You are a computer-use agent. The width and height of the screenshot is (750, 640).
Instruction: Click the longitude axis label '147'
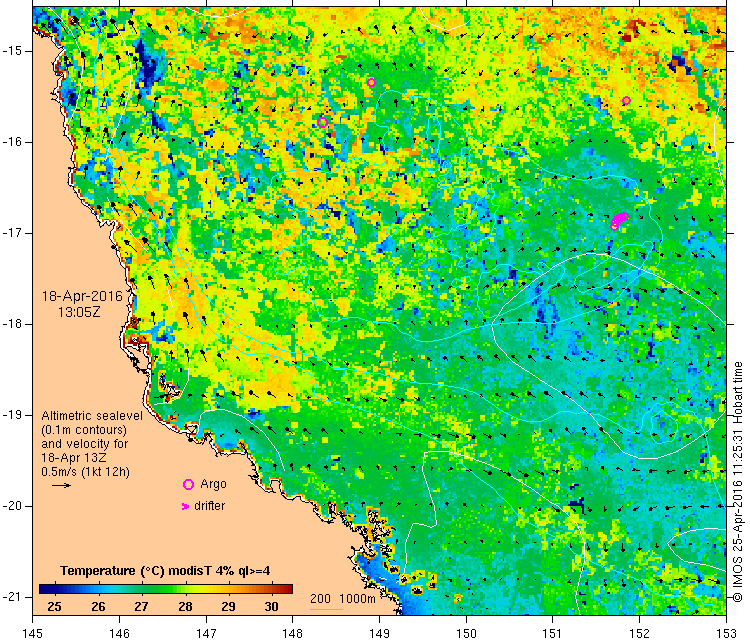[206, 633]
